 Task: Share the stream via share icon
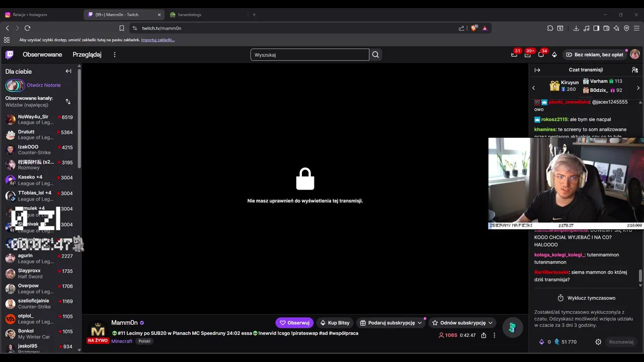pyautogui.click(x=484, y=335)
